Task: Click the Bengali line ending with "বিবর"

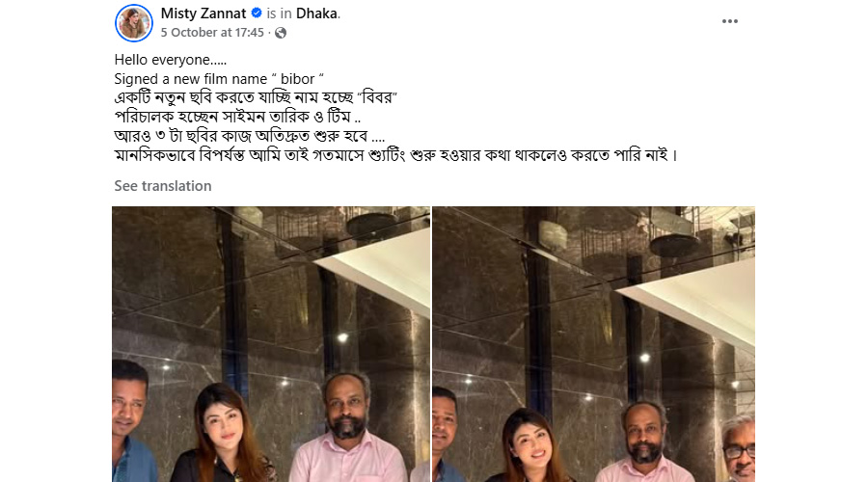Action: click(x=256, y=98)
